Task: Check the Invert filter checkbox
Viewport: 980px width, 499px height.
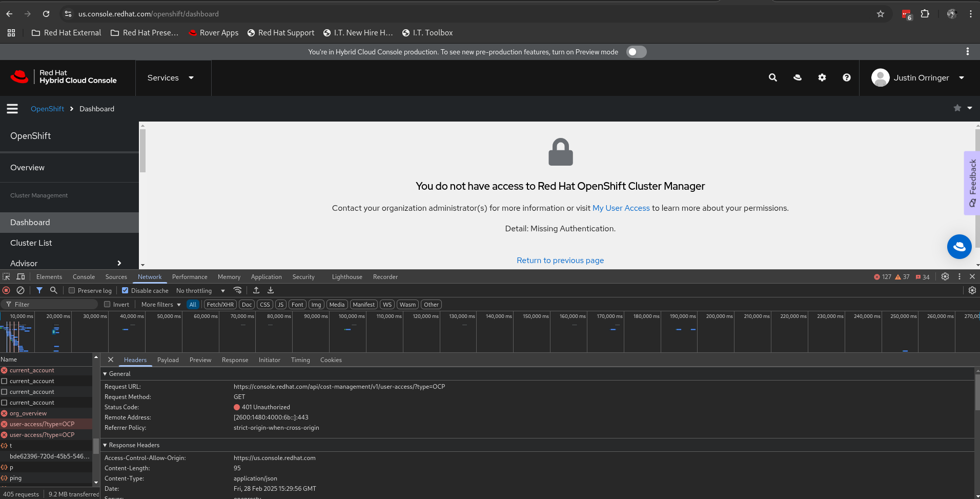Action: click(107, 304)
